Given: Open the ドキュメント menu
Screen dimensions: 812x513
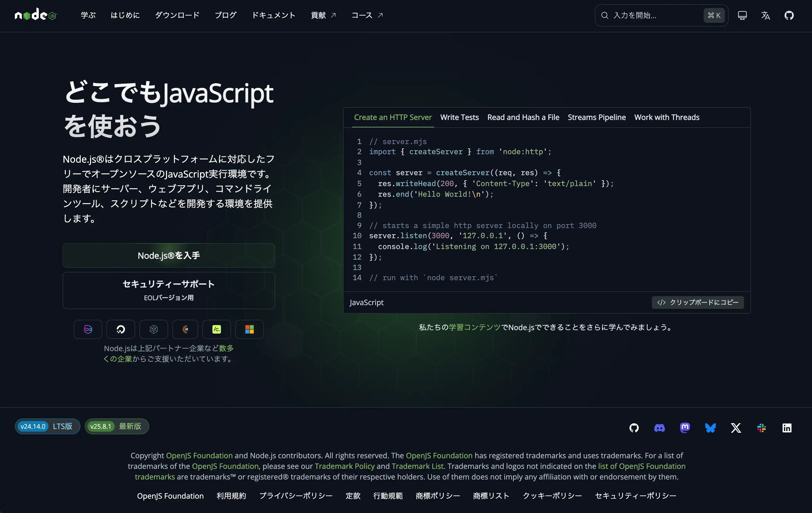Looking at the screenshot, I should tap(273, 15).
